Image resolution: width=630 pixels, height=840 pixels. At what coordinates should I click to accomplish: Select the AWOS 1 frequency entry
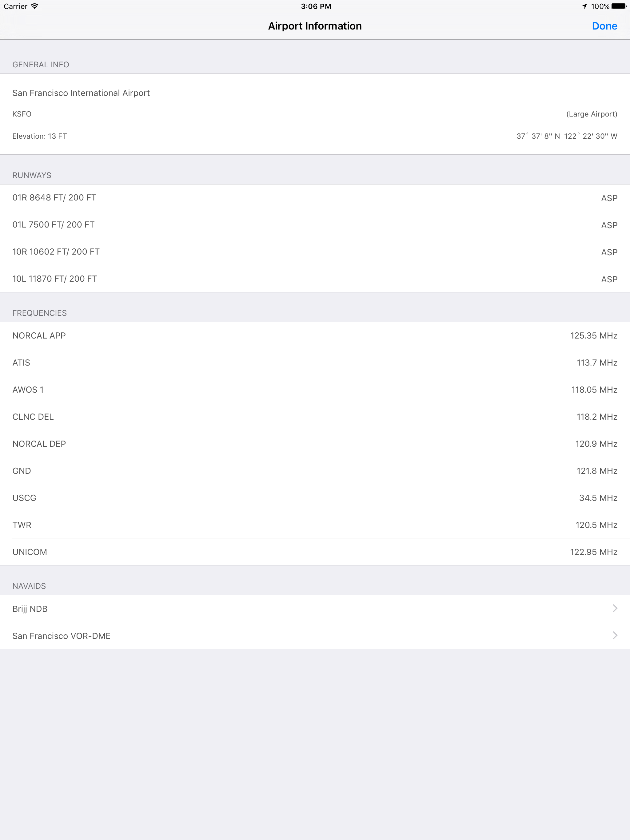point(315,390)
